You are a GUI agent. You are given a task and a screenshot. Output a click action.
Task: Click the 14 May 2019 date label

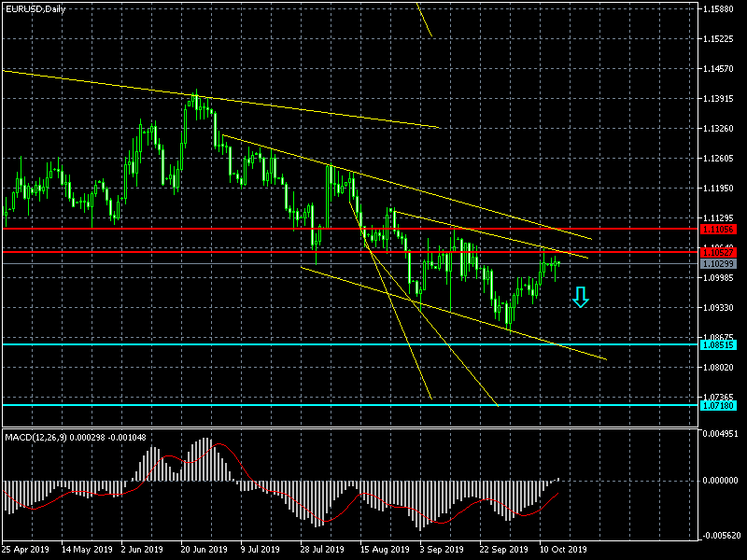click(x=87, y=550)
